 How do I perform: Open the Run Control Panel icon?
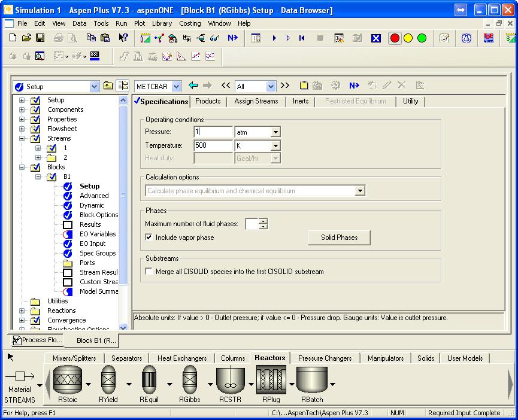(x=339, y=38)
